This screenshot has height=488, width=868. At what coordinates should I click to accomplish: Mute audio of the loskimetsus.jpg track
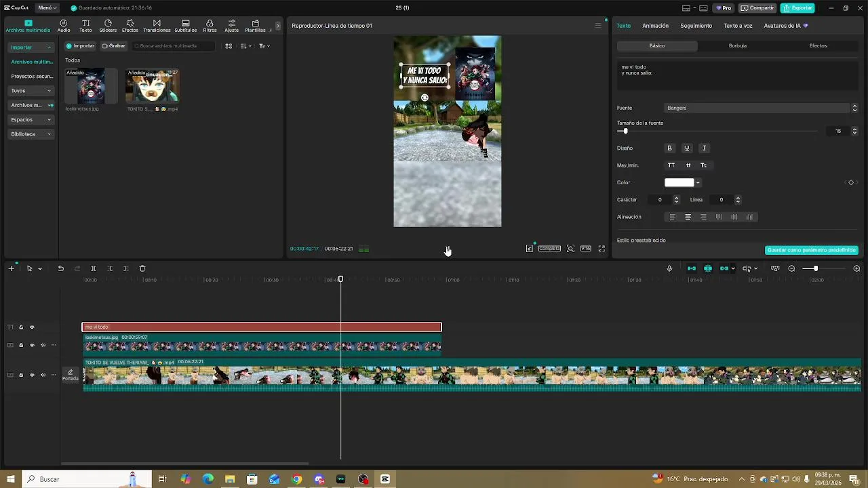(43, 345)
